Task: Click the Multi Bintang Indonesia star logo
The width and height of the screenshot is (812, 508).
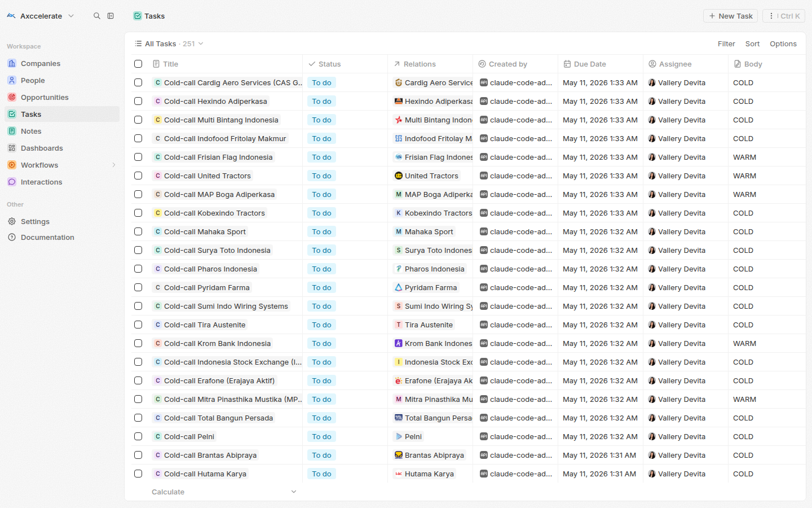Action: (399, 120)
